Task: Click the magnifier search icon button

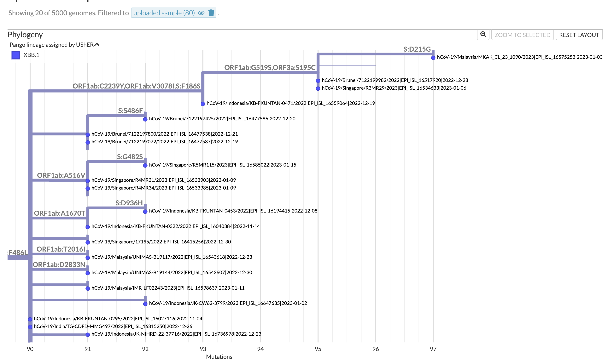Action: [x=483, y=35]
